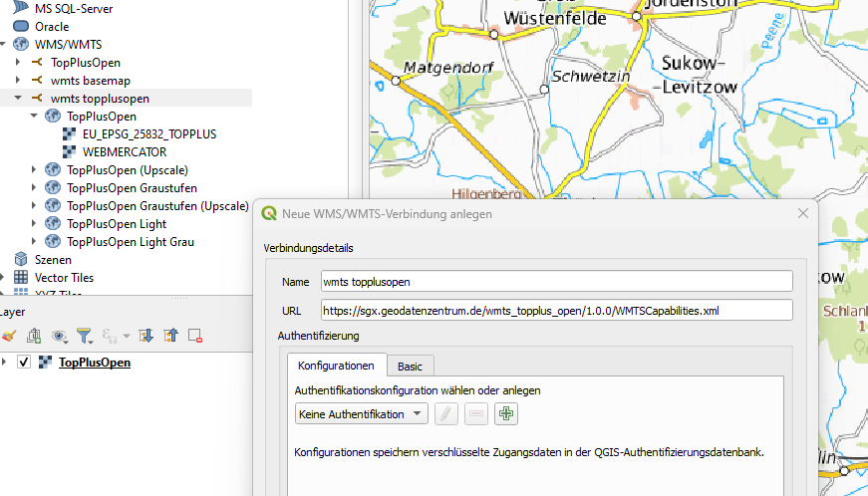
Task: Click the edit authentication config pencil icon
Action: point(446,413)
